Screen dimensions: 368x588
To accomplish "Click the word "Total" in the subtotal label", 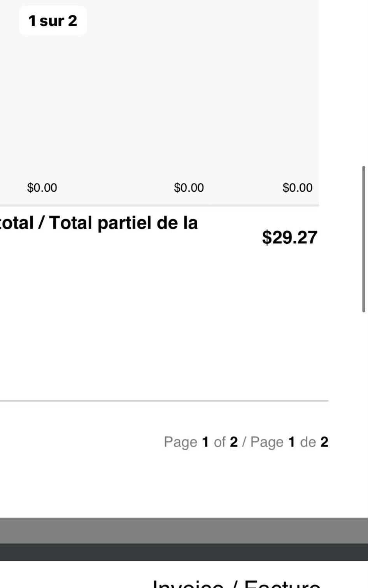I will pos(71,223).
